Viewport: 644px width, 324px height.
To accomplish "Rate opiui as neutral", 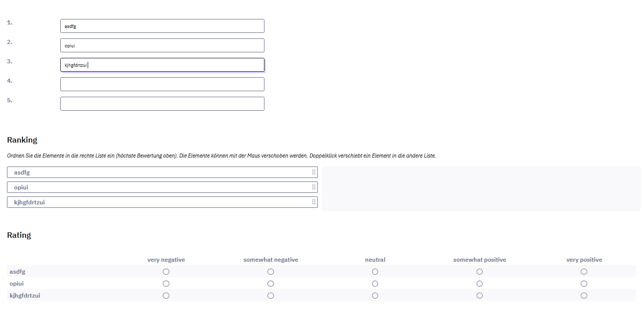I will (375, 284).
